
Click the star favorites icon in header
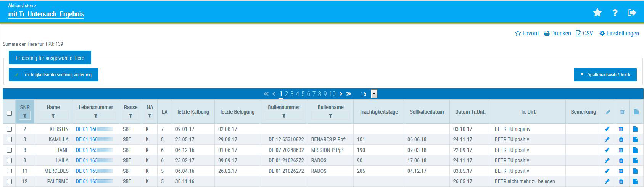597,13
